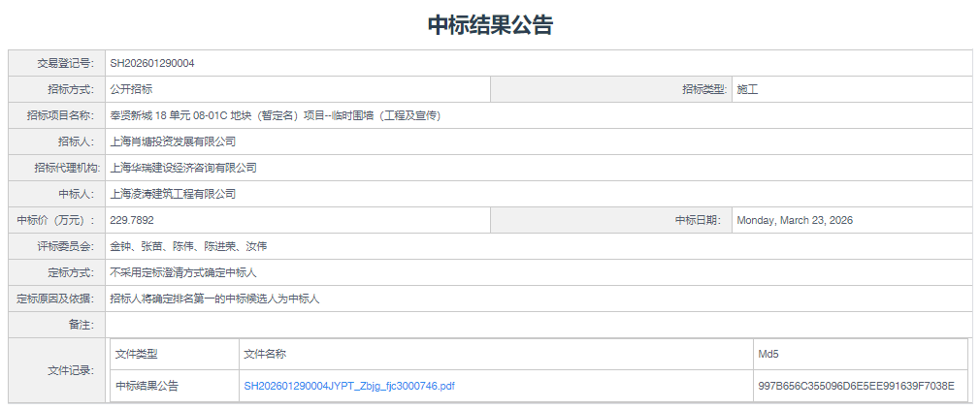Click the winning bid price 229.7892
The height and width of the screenshot is (409, 980).
[132, 220]
